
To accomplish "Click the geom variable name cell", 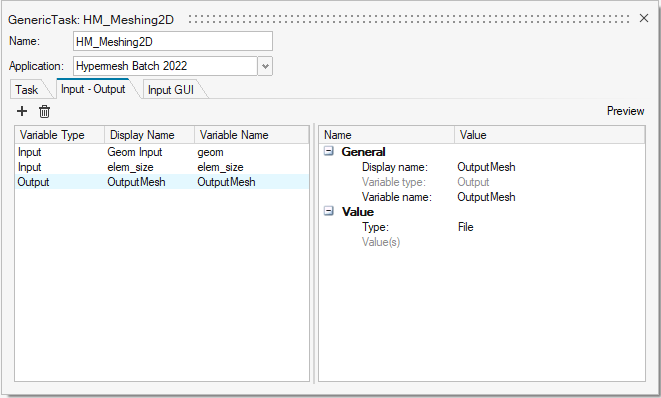I will tap(210, 152).
